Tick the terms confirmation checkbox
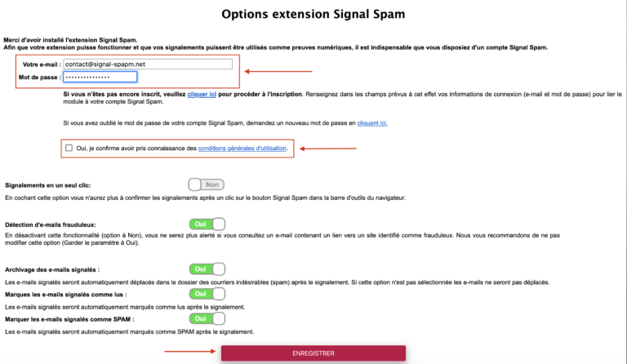This screenshot has height=364, width=627. pyautogui.click(x=69, y=148)
